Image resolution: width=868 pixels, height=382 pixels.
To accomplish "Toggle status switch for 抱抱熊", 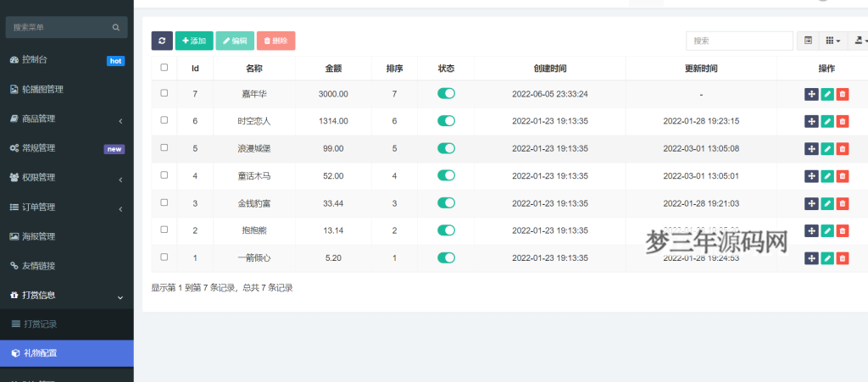I will click(x=446, y=230).
